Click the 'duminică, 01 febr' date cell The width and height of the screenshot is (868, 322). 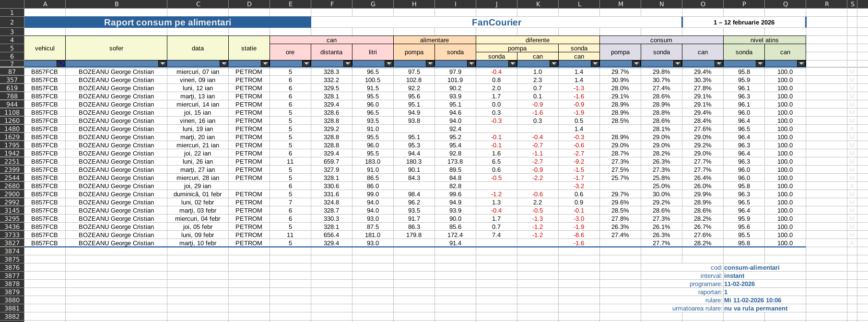(198, 194)
